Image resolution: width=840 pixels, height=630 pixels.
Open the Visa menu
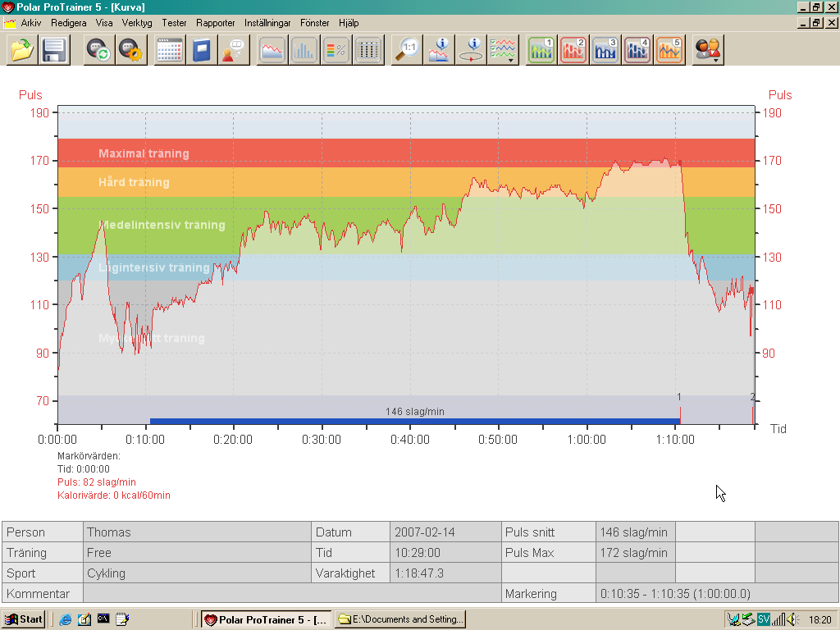[104, 23]
